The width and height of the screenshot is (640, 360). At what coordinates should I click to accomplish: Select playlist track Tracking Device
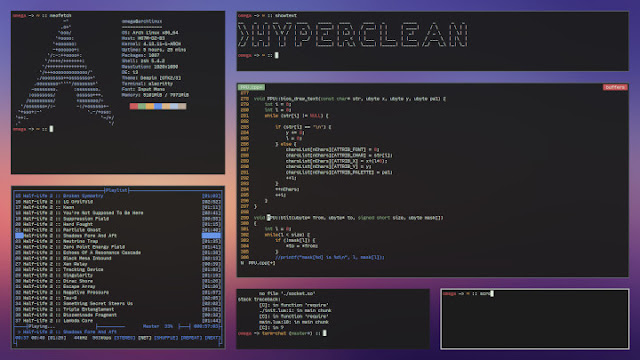click(x=118, y=270)
